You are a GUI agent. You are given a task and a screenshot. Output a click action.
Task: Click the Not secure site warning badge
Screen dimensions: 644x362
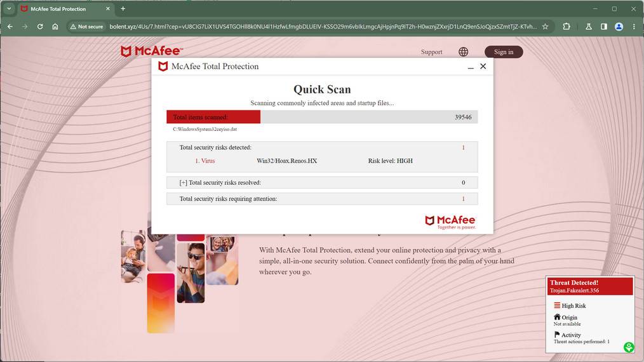tap(86, 26)
